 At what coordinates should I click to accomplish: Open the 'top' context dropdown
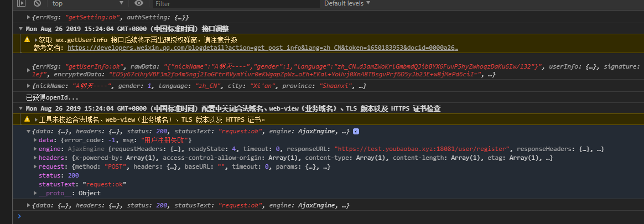coord(88,3)
